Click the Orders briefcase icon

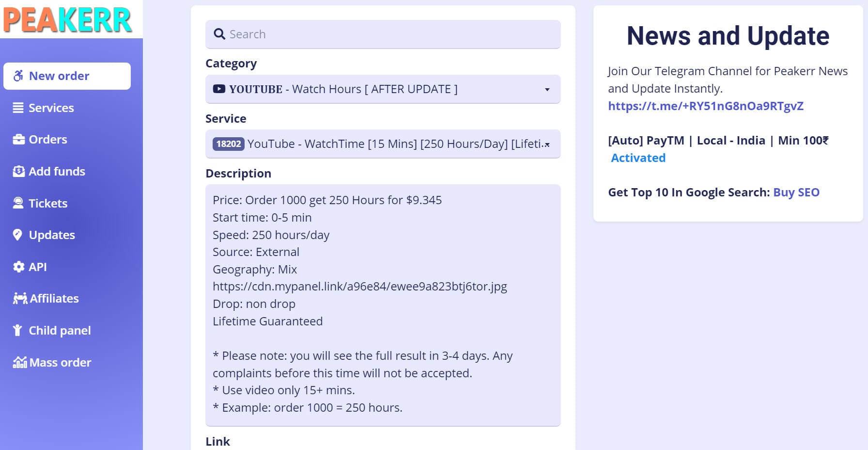click(18, 140)
